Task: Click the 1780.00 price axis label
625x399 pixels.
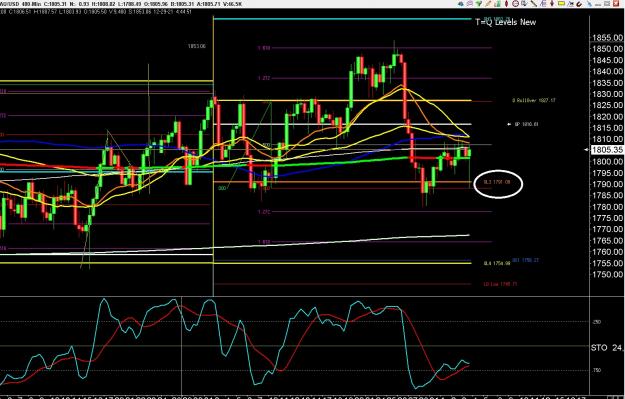Action: tap(607, 207)
